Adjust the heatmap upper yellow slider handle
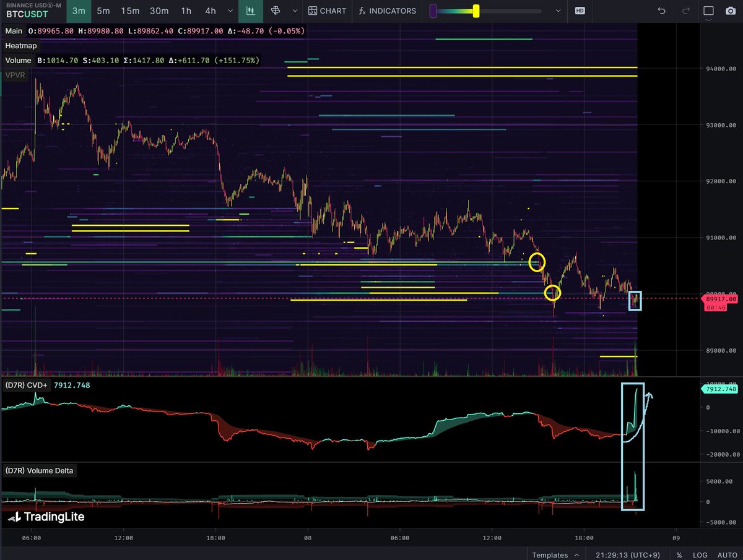Viewport: 743px width, 560px height. pyautogui.click(x=476, y=11)
